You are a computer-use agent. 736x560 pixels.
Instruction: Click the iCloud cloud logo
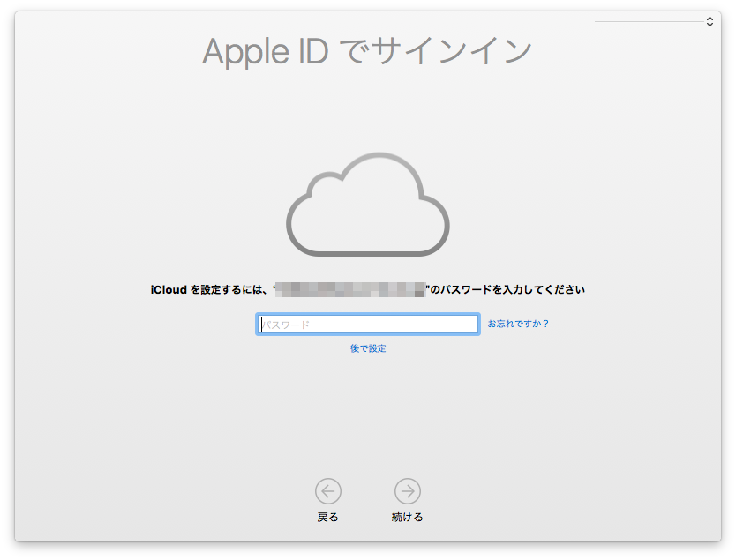368,204
